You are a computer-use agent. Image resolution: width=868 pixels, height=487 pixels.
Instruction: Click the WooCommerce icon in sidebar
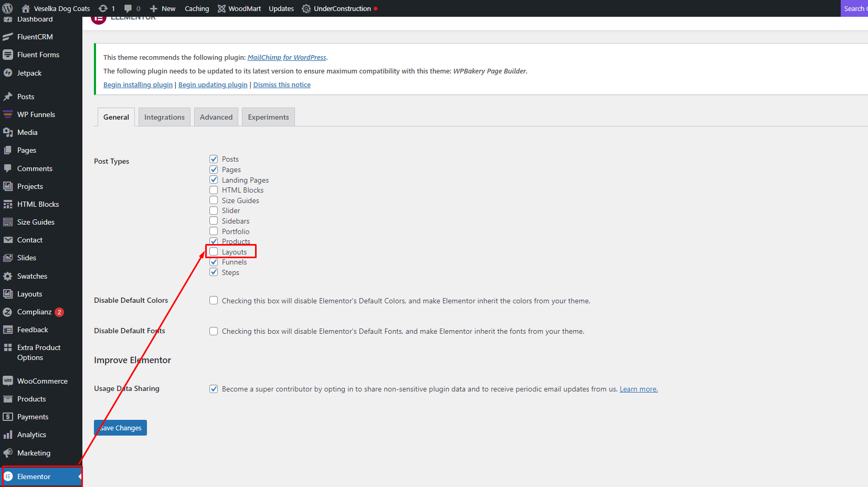(x=8, y=381)
